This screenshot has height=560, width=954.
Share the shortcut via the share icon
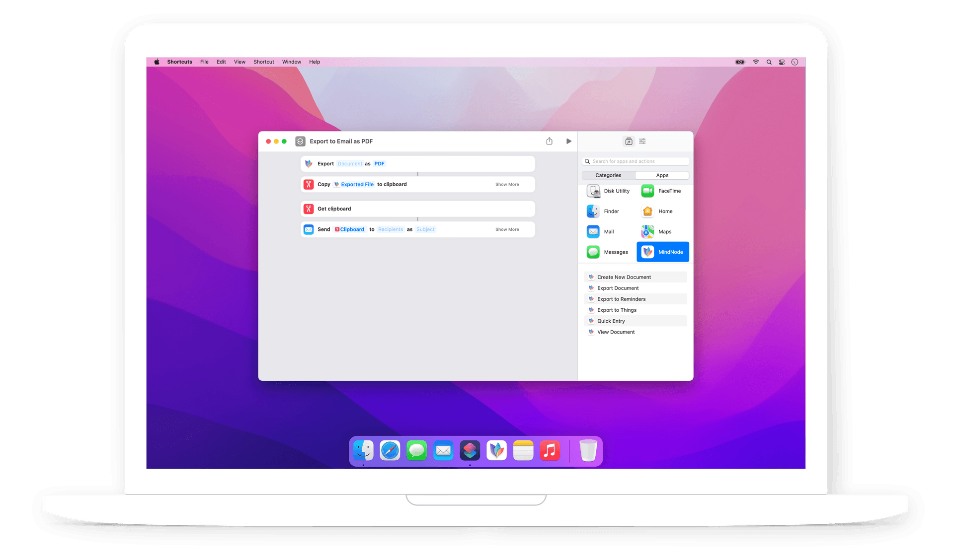pyautogui.click(x=549, y=141)
